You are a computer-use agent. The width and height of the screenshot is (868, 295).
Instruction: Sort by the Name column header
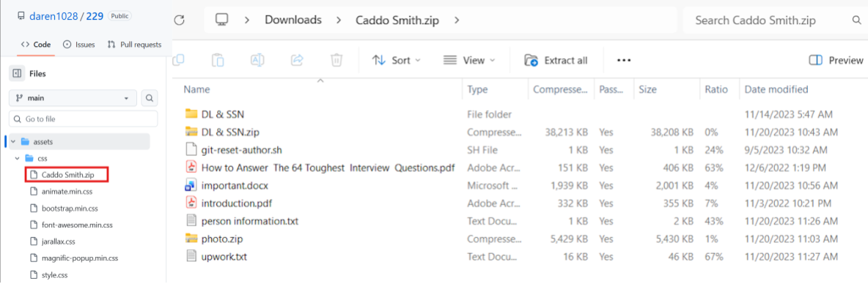coord(196,89)
